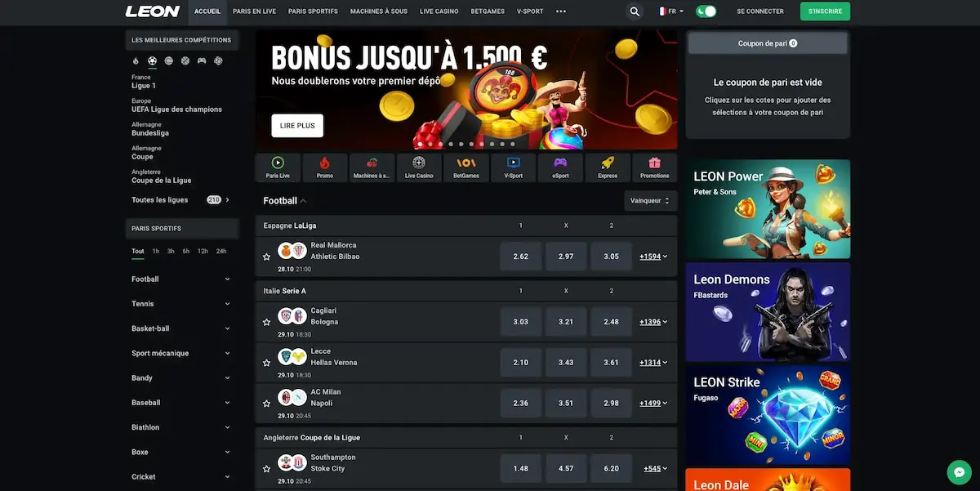Image resolution: width=980 pixels, height=491 pixels.
Task: Click the Lire Plus banner button
Action: pos(297,125)
